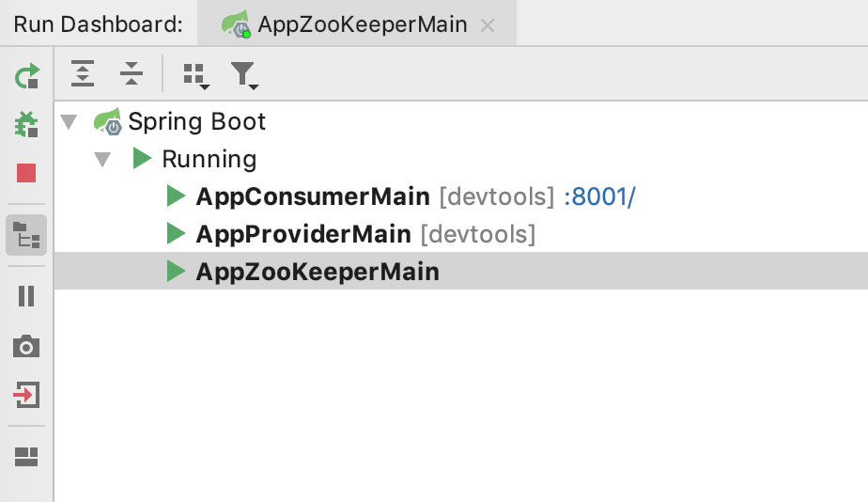Click the run icon beside AppProviderMain
This screenshot has height=502, width=868.
[176, 233]
